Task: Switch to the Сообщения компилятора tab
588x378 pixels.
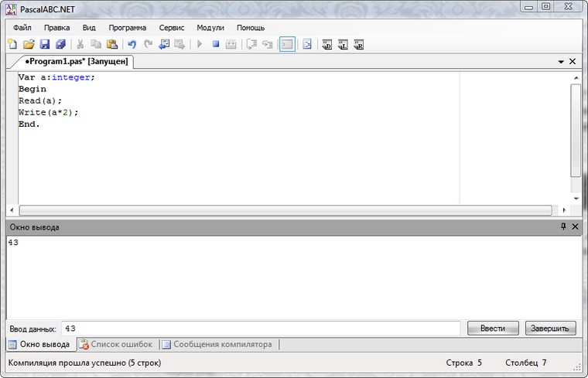Action: (219, 344)
